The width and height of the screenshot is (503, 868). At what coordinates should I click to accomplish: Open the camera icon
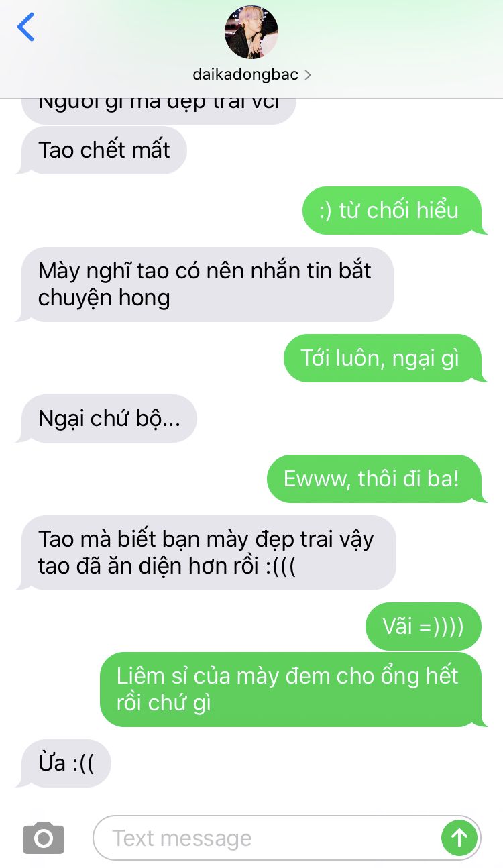click(44, 838)
